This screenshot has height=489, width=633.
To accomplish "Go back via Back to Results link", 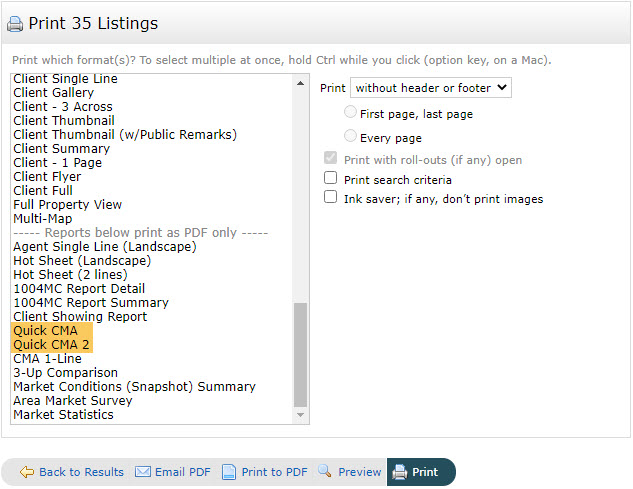I will [x=81, y=472].
